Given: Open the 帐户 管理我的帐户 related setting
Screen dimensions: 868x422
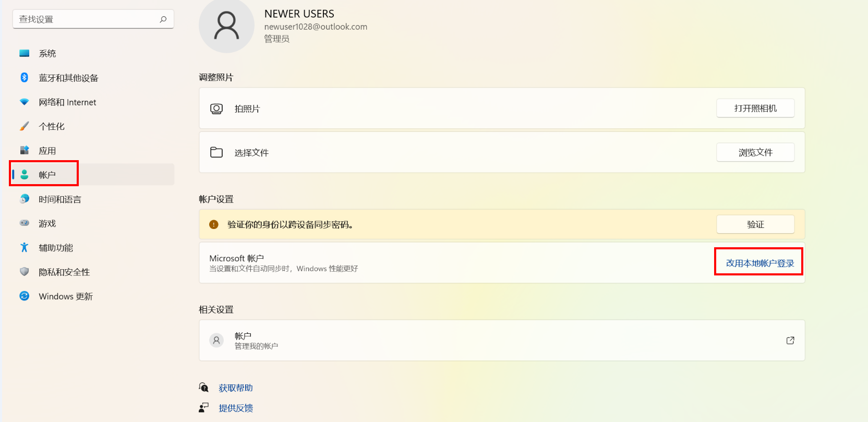Looking at the screenshot, I should 502,340.
